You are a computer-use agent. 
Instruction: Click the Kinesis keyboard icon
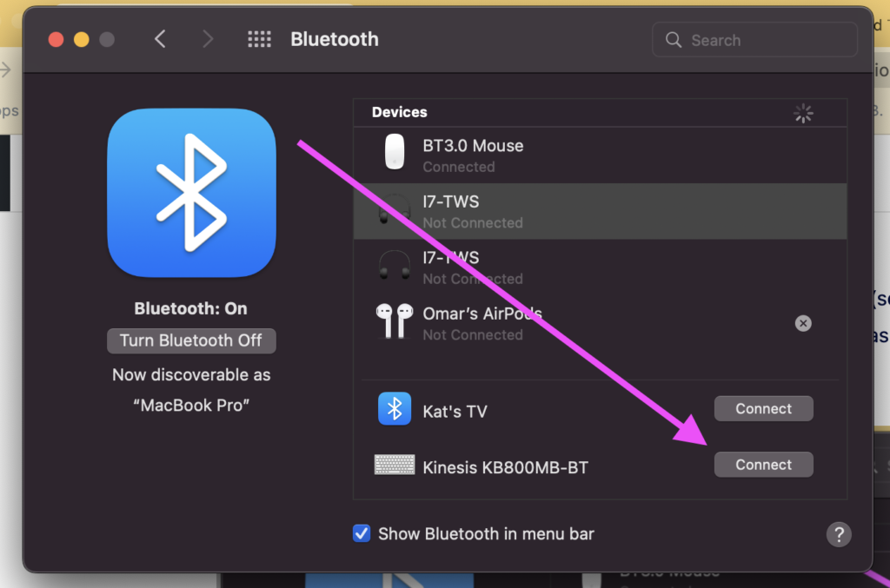coord(395,465)
